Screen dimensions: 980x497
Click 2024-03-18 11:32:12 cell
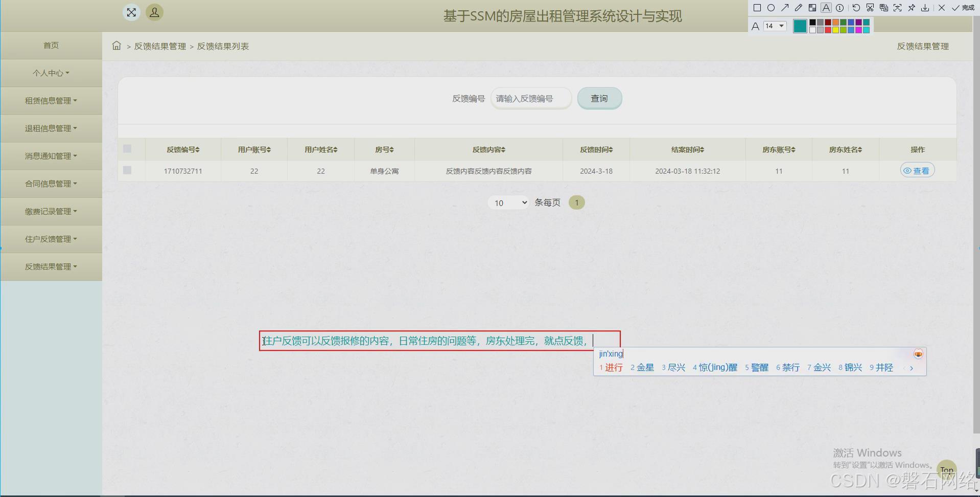pyautogui.click(x=688, y=171)
